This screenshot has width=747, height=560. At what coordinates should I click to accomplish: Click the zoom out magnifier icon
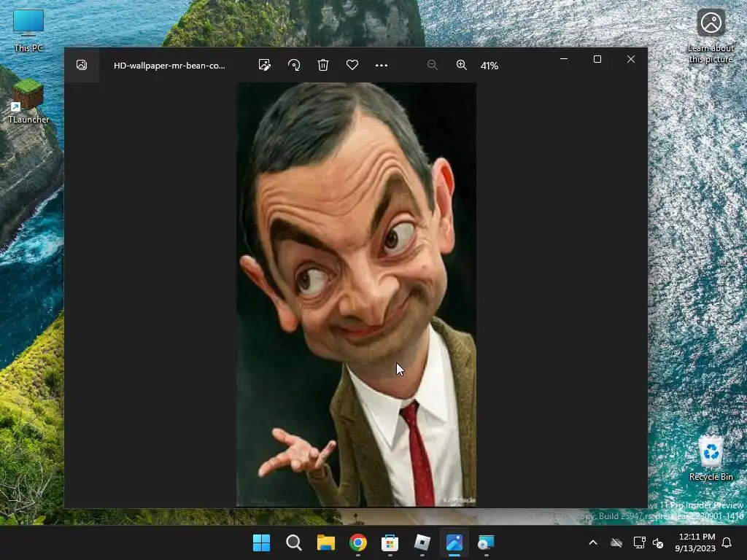(x=432, y=65)
